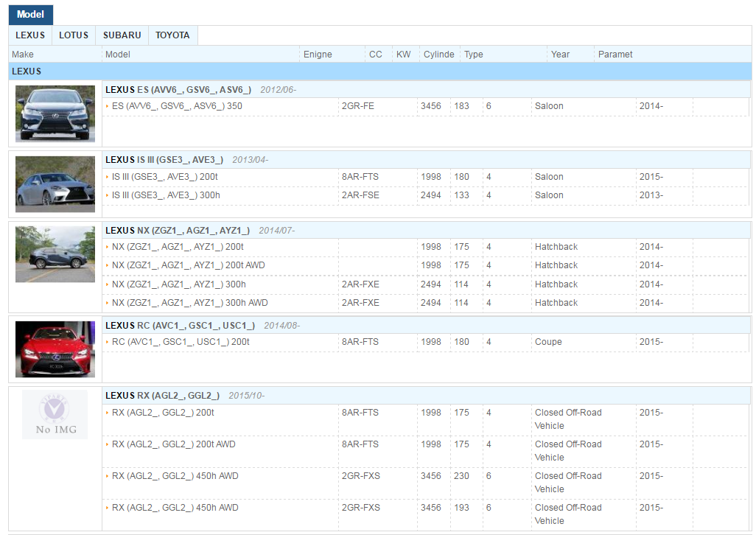Open the SUBARU make tab
756x535 pixels.
(x=122, y=35)
